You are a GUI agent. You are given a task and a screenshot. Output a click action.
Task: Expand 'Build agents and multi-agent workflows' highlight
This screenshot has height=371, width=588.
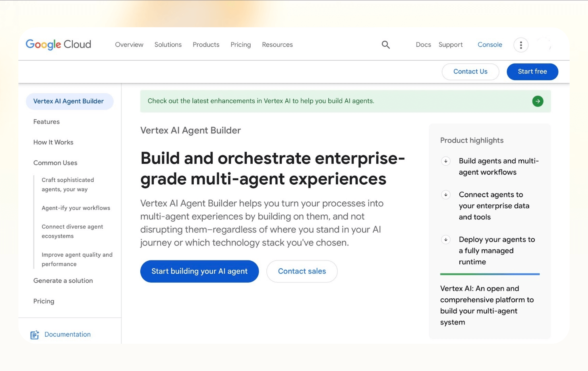point(446,161)
